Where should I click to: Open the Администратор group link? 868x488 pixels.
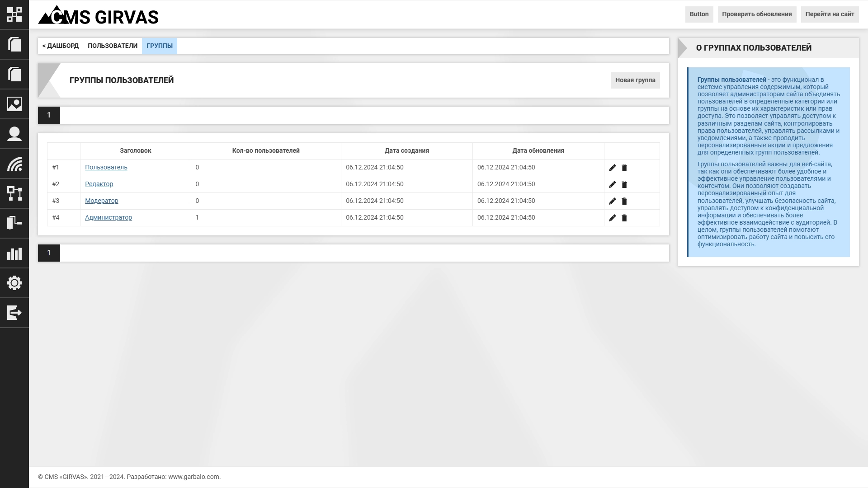pyautogui.click(x=108, y=217)
